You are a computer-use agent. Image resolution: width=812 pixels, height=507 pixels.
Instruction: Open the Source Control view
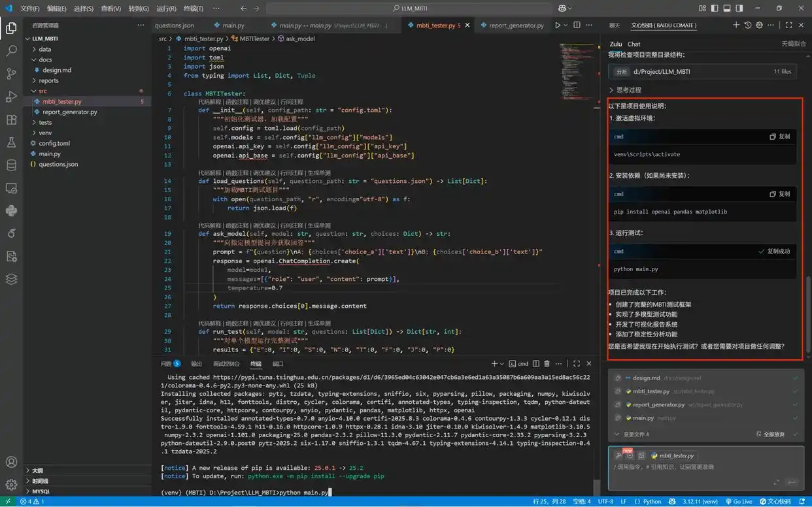pos(11,73)
